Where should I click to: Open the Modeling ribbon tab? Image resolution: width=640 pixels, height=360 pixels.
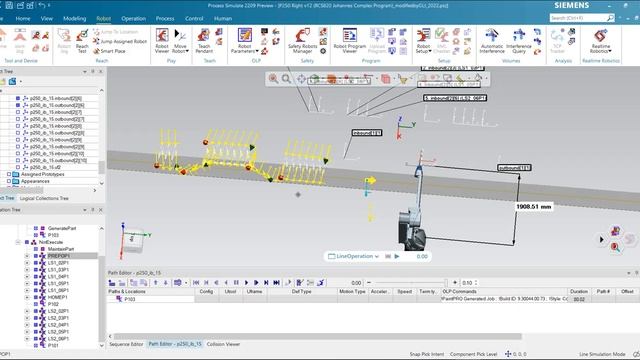click(74, 18)
